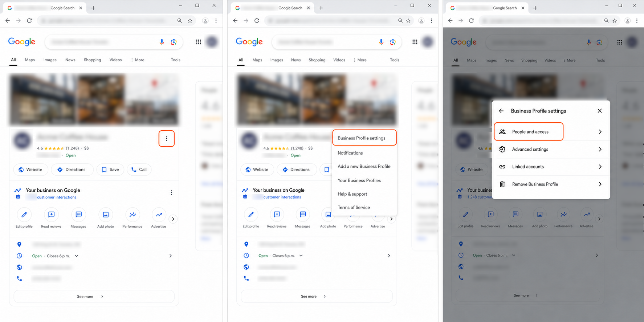The height and width of the screenshot is (322, 644).
Task: Go back arrow in Business Profile settings dialog
Action: click(501, 111)
